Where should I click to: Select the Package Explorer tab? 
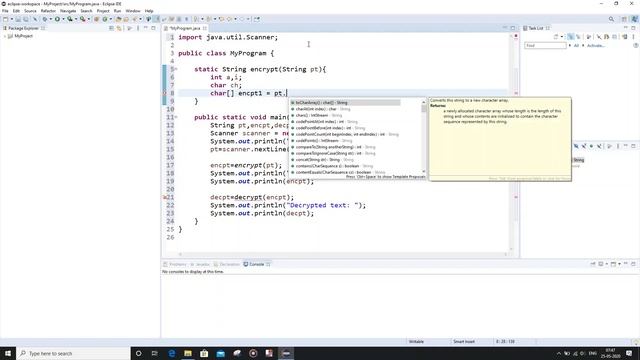(24, 28)
